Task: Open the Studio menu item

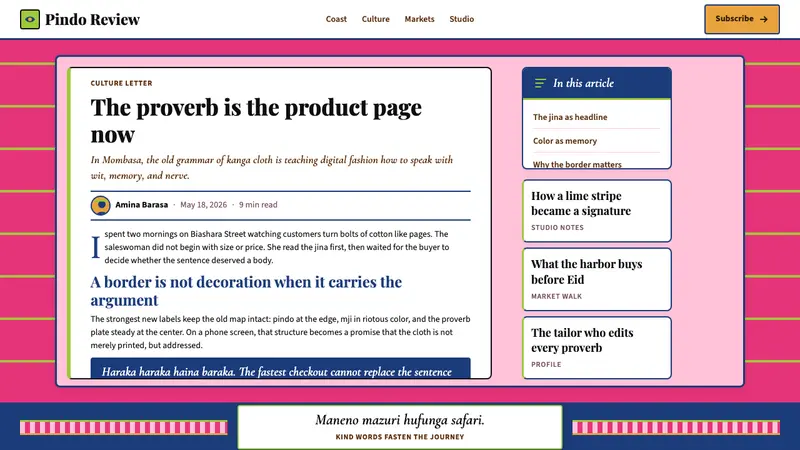Action: (462, 19)
